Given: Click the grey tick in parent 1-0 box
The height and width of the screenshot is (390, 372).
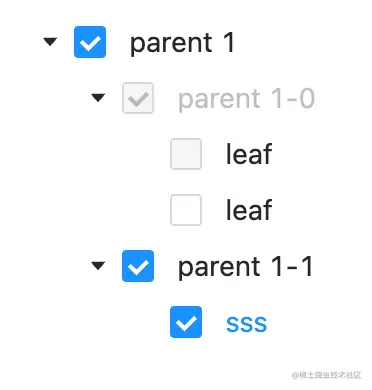Looking at the screenshot, I should click(138, 99).
